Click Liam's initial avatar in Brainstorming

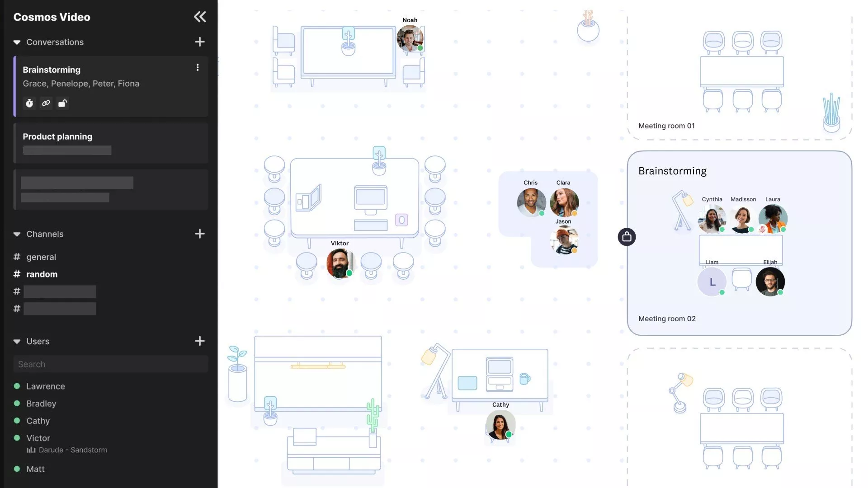(712, 282)
